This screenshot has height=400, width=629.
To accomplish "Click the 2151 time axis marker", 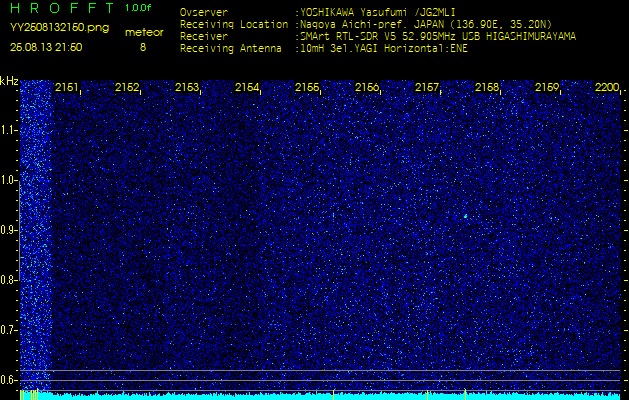I will pyautogui.click(x=67, y=87).
